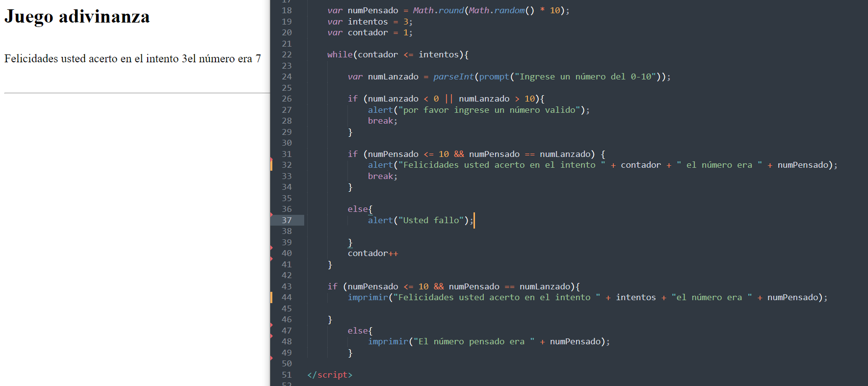Select line number 31 in the gutter

[287, 154]
